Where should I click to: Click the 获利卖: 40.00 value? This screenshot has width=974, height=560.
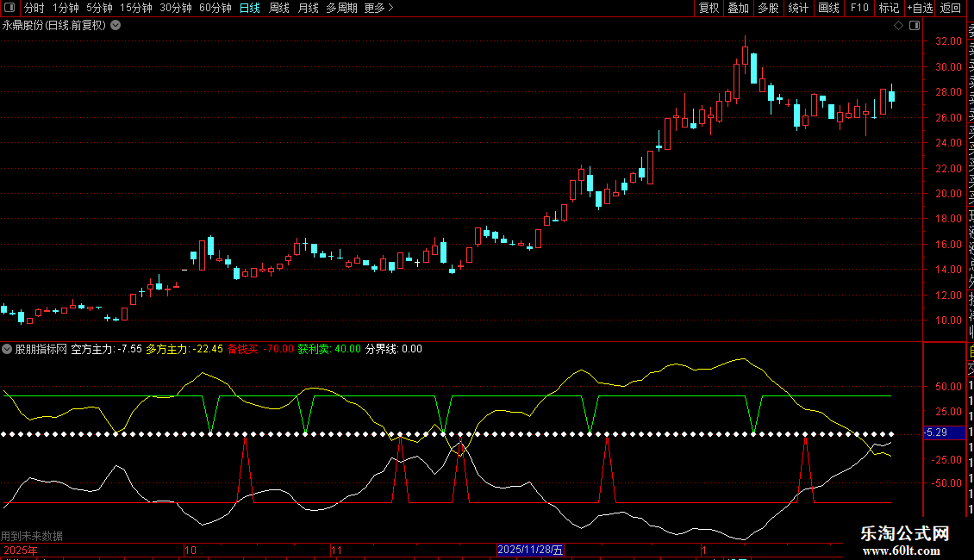[x=329, y=349]
